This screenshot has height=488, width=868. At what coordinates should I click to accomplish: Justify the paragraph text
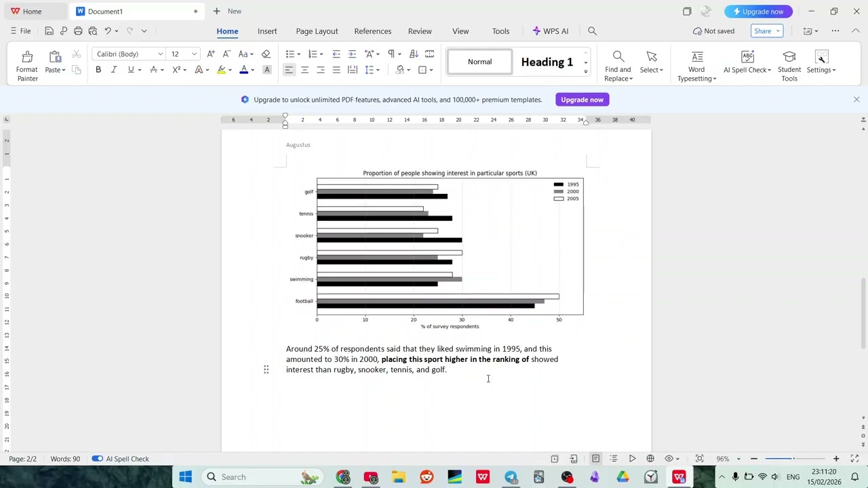(336, 70)
